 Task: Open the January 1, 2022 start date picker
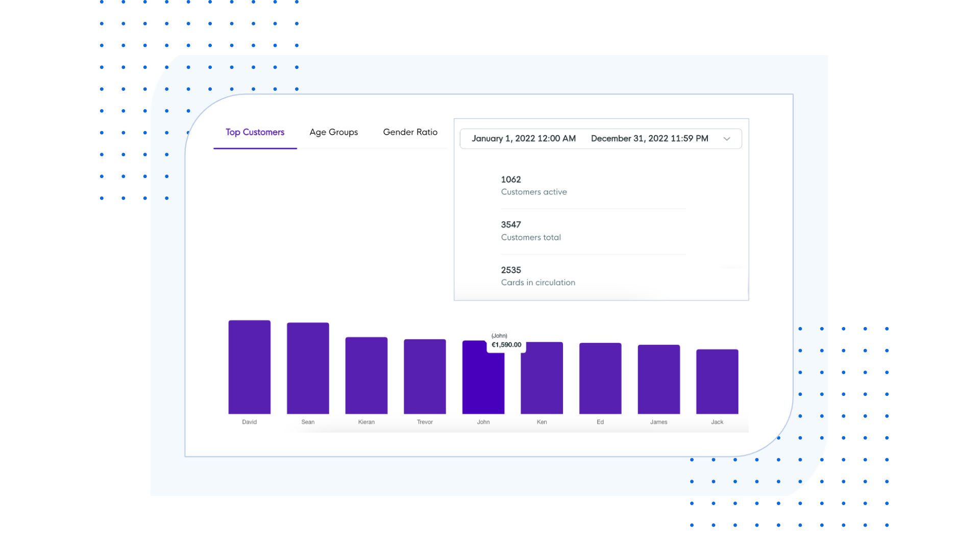tap(524, 138)
